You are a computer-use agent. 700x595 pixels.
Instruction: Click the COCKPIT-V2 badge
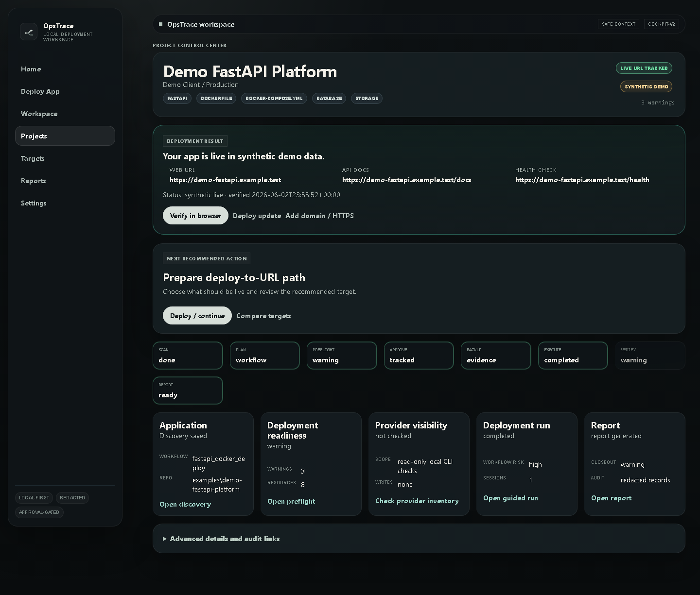pyautogui.click(x=662, y=24)
